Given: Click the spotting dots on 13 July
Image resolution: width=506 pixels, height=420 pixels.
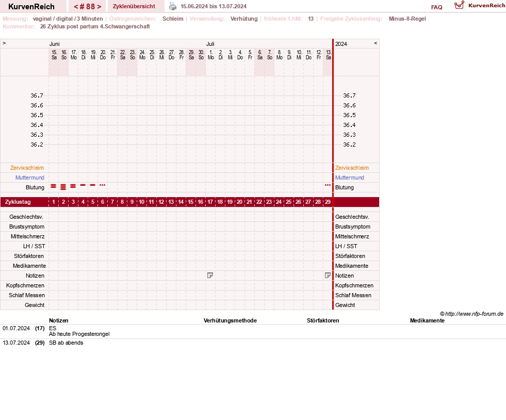Looking at the screenshot, I should pyautogui.click(x=328, y=185).
